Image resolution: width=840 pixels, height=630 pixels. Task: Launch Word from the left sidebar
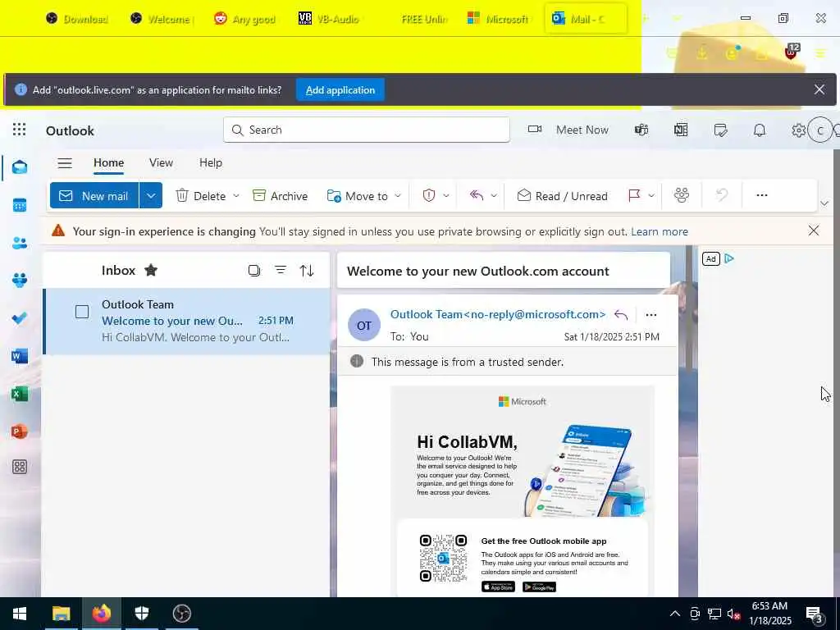[x=20, y=356]
